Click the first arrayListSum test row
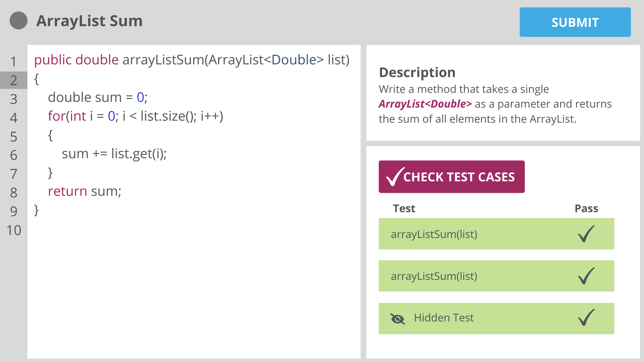Screen dimensions: 644x362 tap(496, 234)
